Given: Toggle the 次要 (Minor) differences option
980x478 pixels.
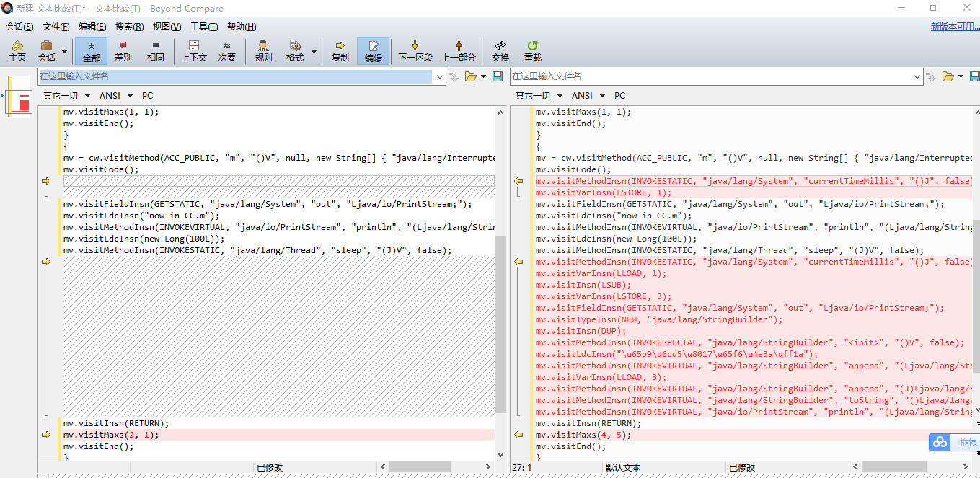Looking at the screenshot, I should [227, 50].
